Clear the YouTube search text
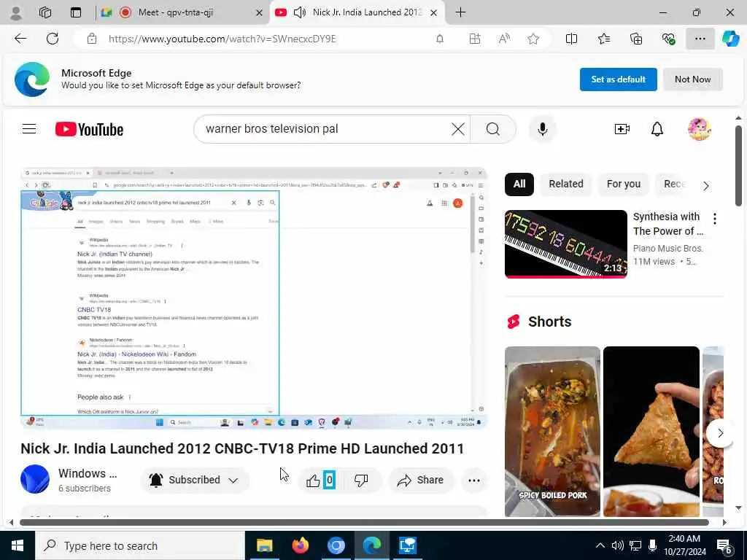 [x=458, y=129]
